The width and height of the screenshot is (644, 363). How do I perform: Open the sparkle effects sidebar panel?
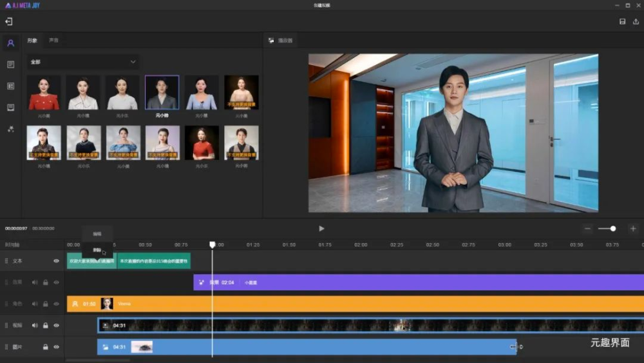click(x=11, y=129)
